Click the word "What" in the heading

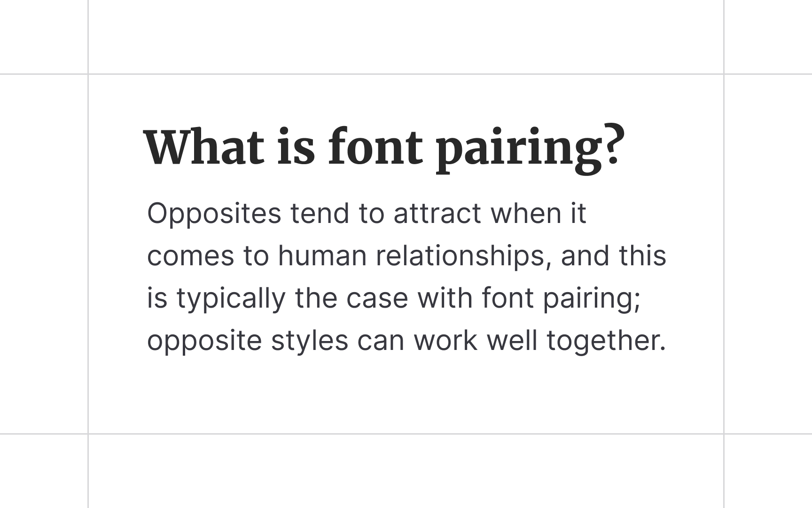tap(203, 148)
